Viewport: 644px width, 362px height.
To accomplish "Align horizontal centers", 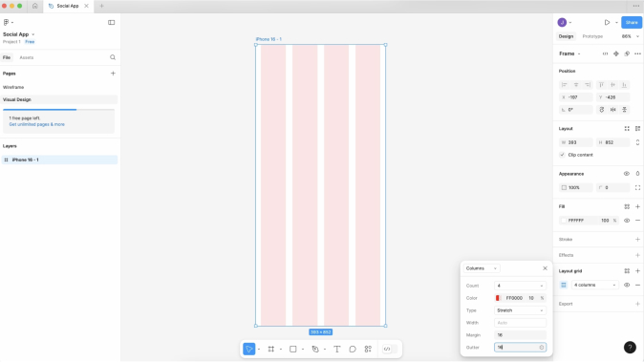I will [576, 85].
